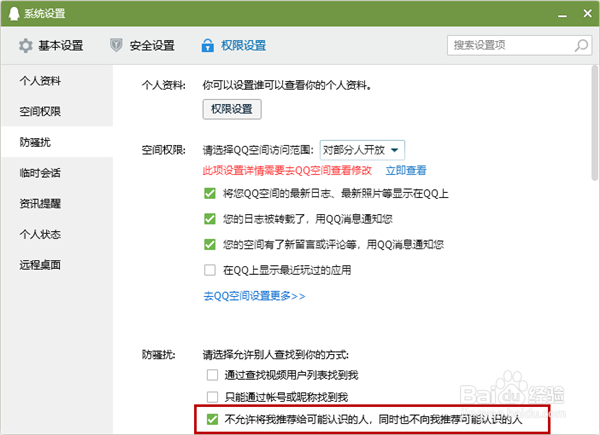Check 只能通过帐号或昵称找到我
The height and width of the screenshot is (435, 600).
point(212,397)
